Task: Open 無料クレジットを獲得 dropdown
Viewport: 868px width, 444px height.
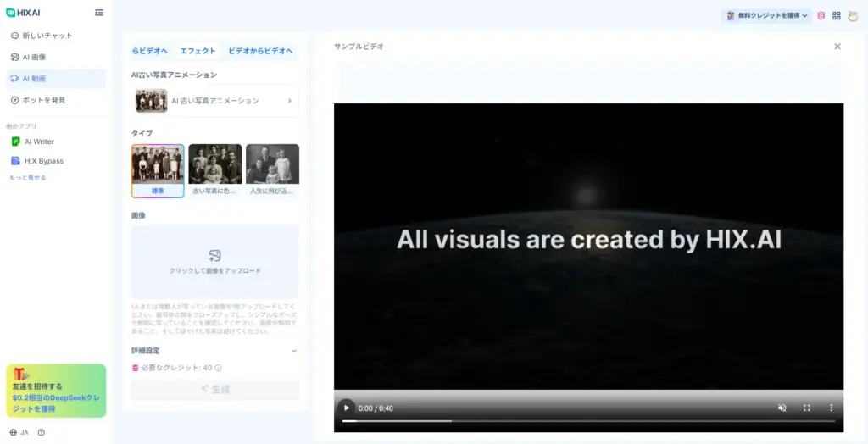Action: 766,15
